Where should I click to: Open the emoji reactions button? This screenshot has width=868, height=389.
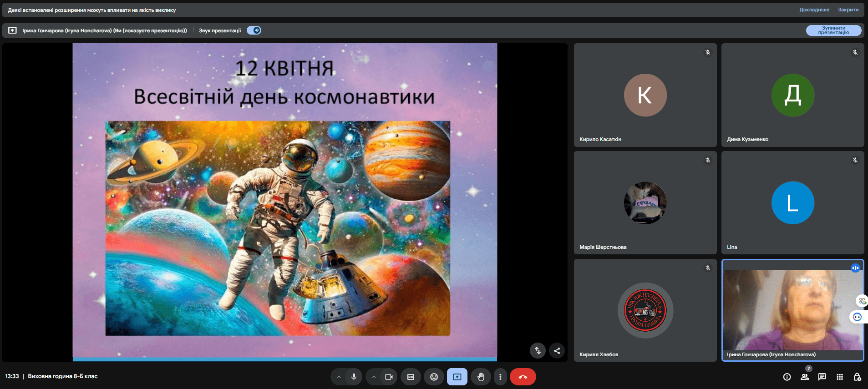pyautogui.click(x=434, y=377)
